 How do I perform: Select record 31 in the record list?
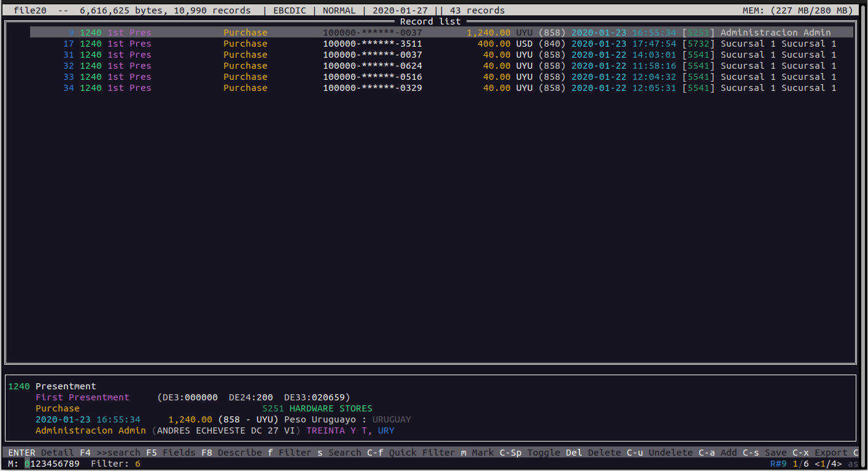pos(430,55)
